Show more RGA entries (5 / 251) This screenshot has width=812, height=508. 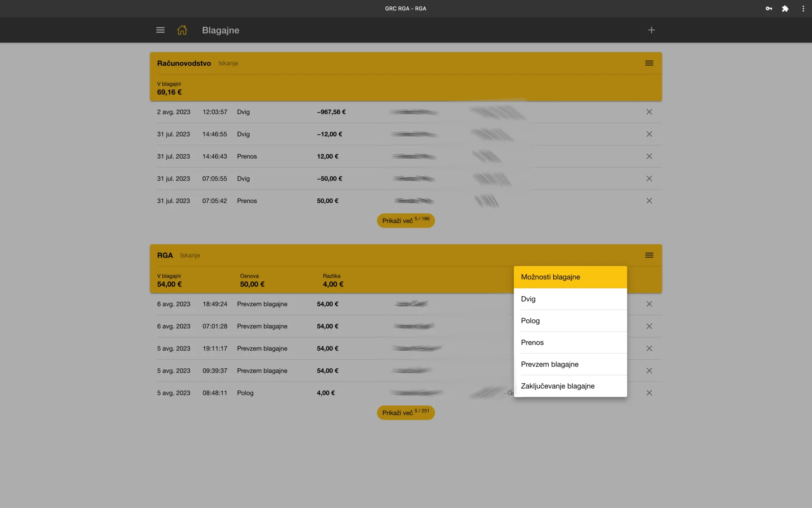pos(406,413)
